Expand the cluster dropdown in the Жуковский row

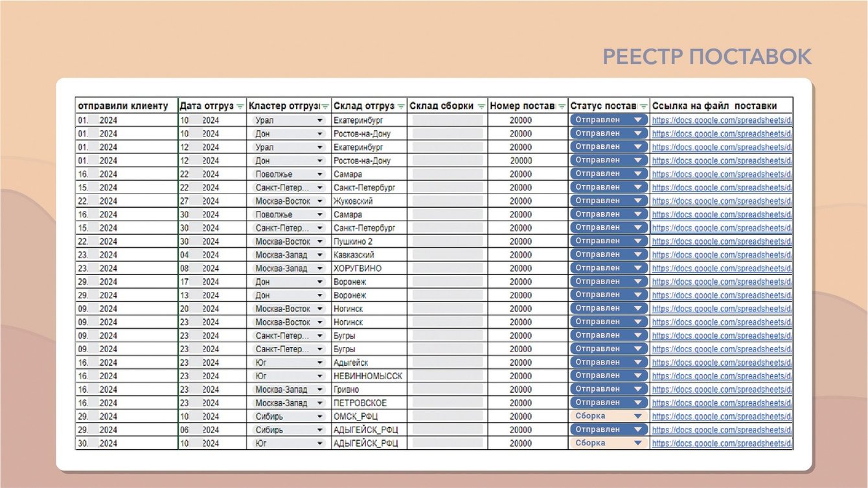[x=319, y=201]
